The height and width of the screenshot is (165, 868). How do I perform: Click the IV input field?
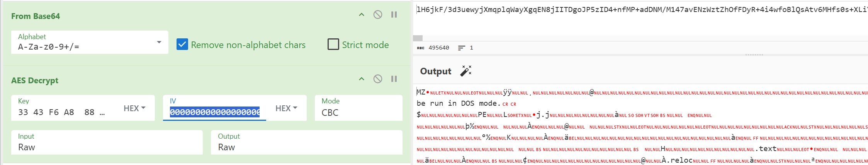pyautogui.click(x=215, y=112)
